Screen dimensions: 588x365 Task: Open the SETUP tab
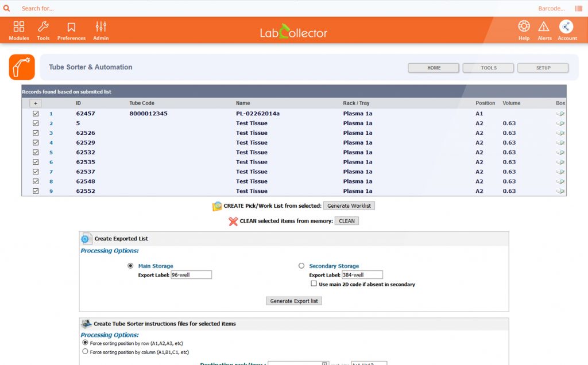tap(543, 68)
